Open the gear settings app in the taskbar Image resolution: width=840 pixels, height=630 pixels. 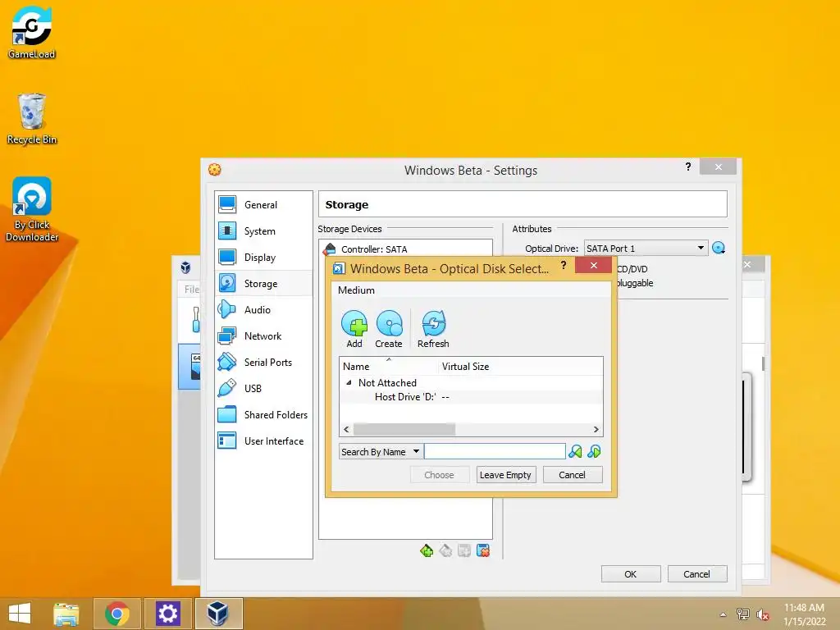167,614
